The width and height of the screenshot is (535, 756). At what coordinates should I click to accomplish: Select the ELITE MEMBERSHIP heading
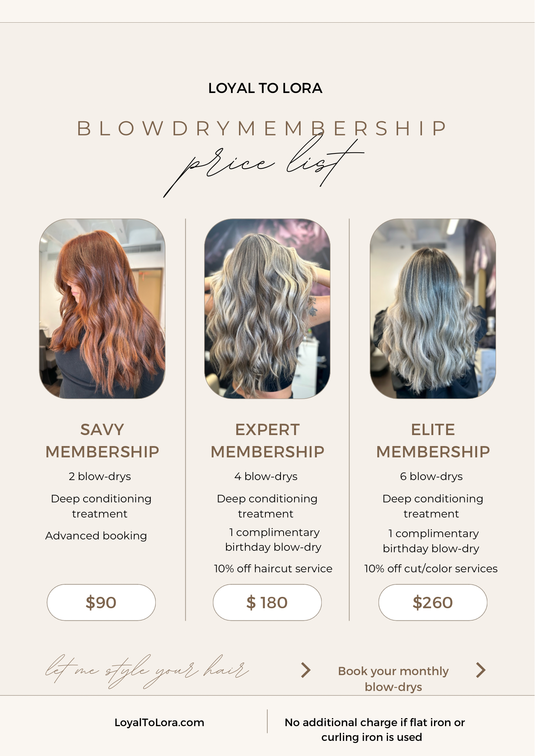(433, 441)
